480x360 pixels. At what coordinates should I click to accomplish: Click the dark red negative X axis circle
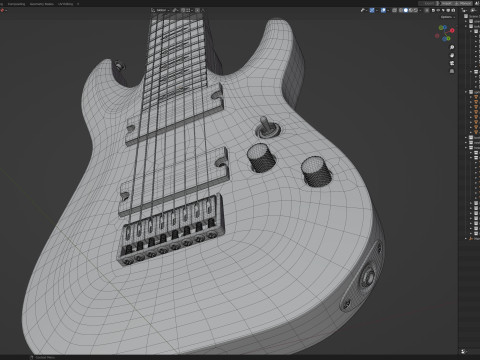point(437,36)
